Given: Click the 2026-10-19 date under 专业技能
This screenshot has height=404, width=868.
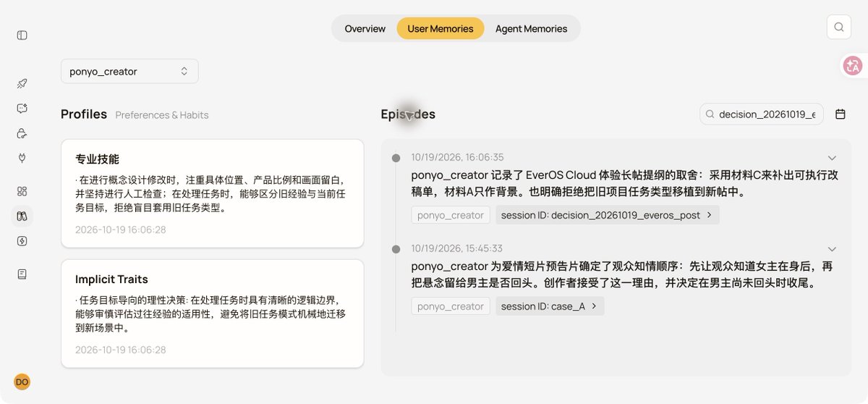Looking at the screenshot, I should pos(121,230).
